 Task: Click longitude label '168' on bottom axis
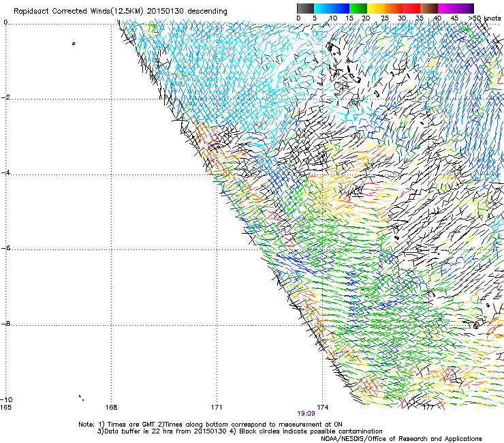111,408
